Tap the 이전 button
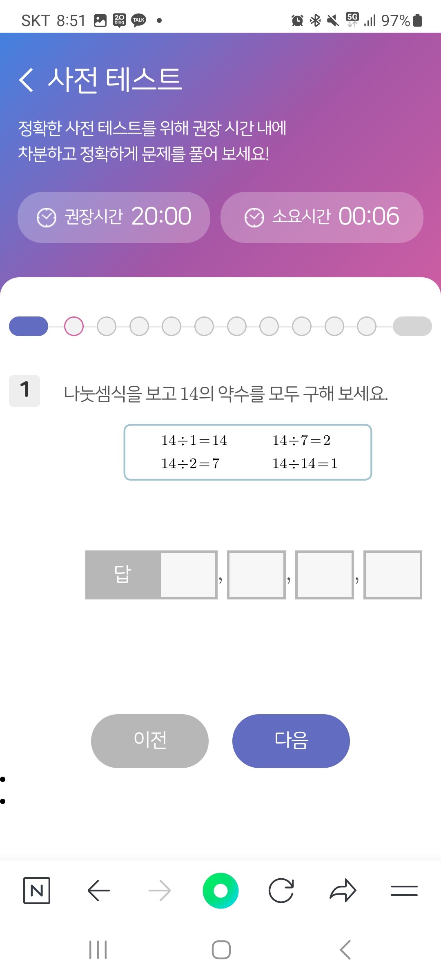This screenshot has height=980, width=441. point(150,741)
